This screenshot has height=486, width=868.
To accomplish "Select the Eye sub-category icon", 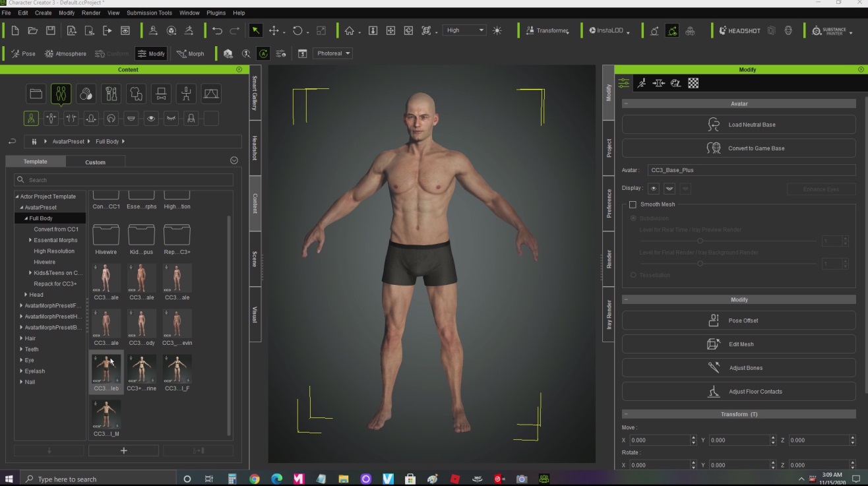I will click(151, 119).
